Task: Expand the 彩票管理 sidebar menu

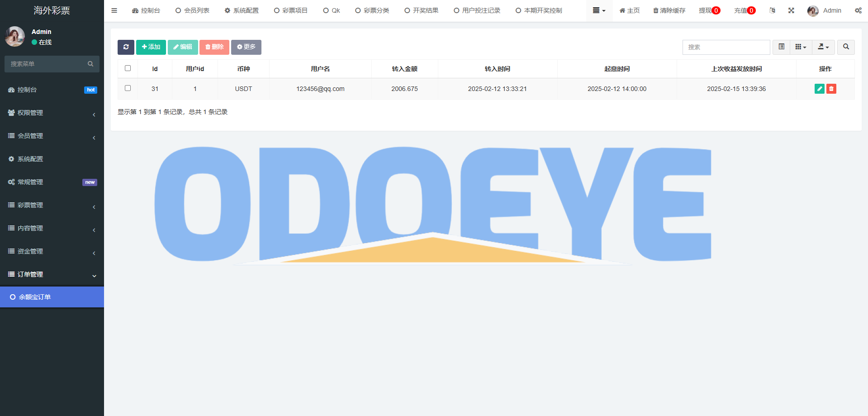Action: 52,205
